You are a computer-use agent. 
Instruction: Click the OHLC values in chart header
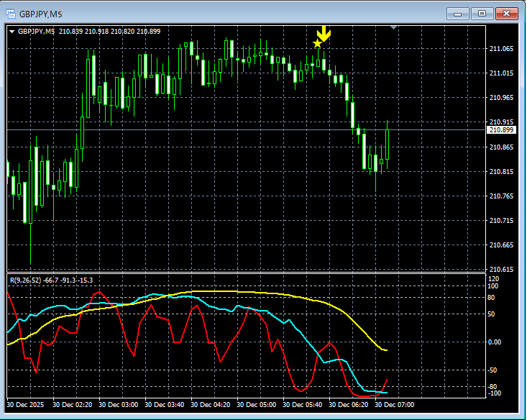[109, 32]
